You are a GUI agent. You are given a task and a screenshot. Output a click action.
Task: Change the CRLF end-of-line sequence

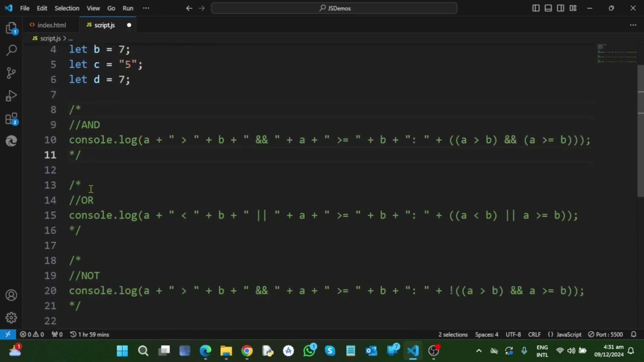534,334
